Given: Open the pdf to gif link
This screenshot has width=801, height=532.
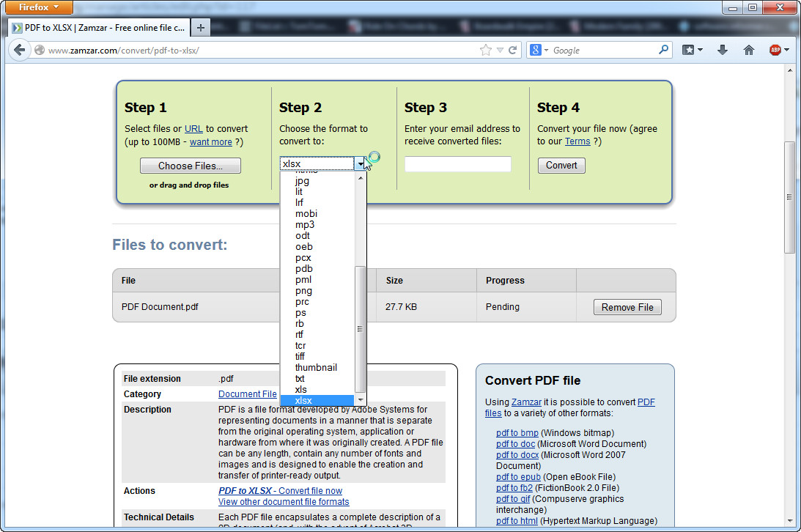Looking at the screenshot, I should [x=513, y=499].
